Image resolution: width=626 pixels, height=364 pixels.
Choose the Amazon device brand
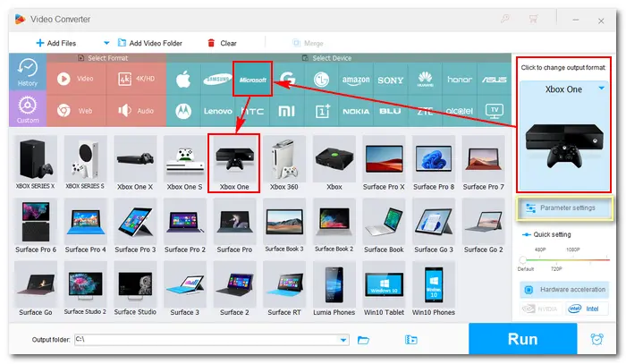pos(356,80)
